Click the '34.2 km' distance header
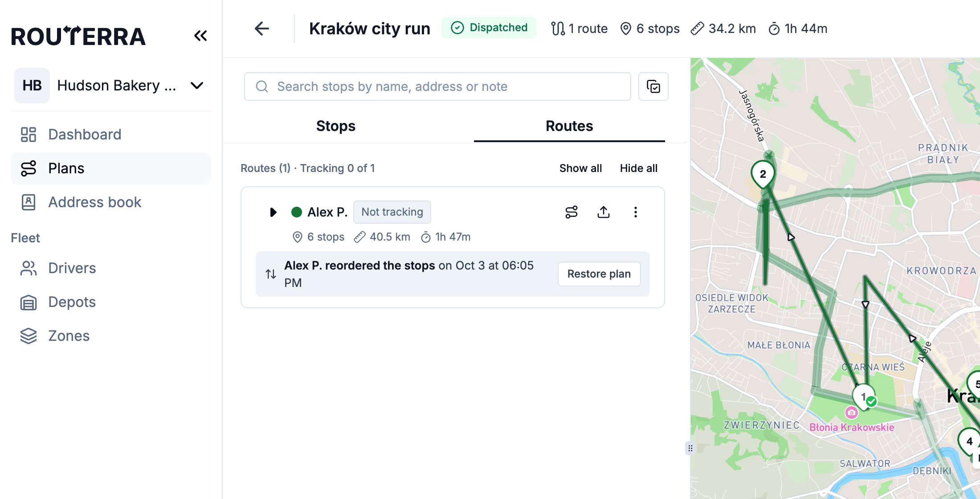980x499 pixels. click(x=723, y=29)
